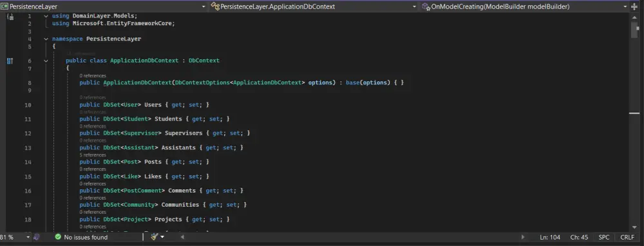This screenshot has width=644, height=246.
Task: Click 0 references CodeLens above the constructor
Action: 93,75
